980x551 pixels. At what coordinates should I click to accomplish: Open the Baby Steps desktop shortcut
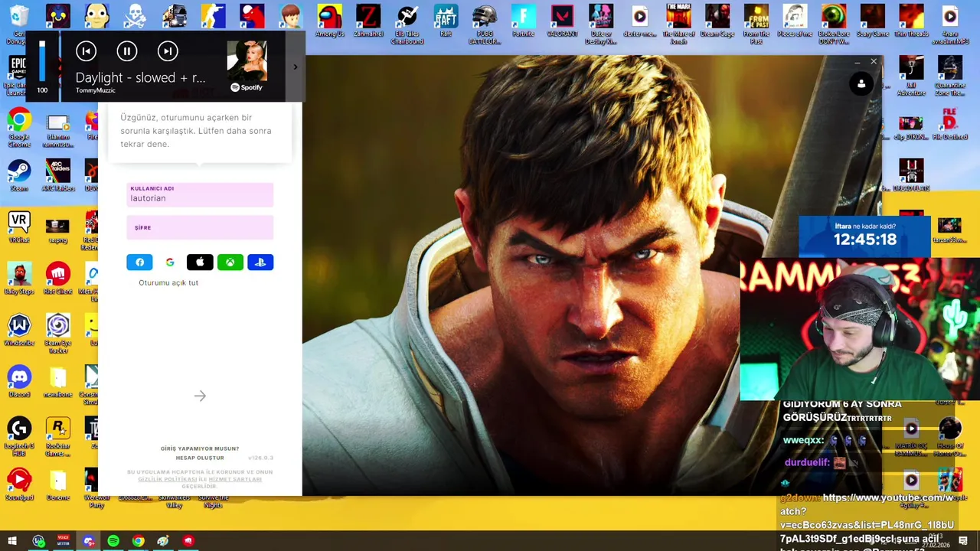pos(19,279)
